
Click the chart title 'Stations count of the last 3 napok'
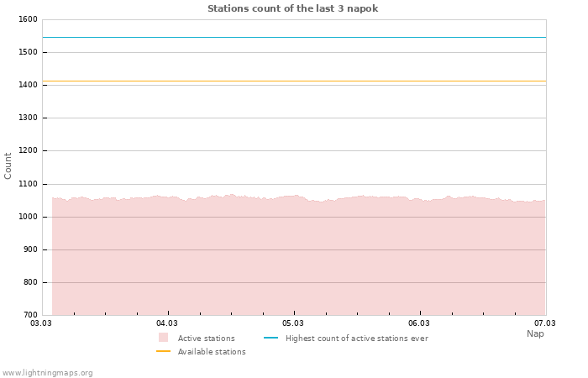[292, 8]
